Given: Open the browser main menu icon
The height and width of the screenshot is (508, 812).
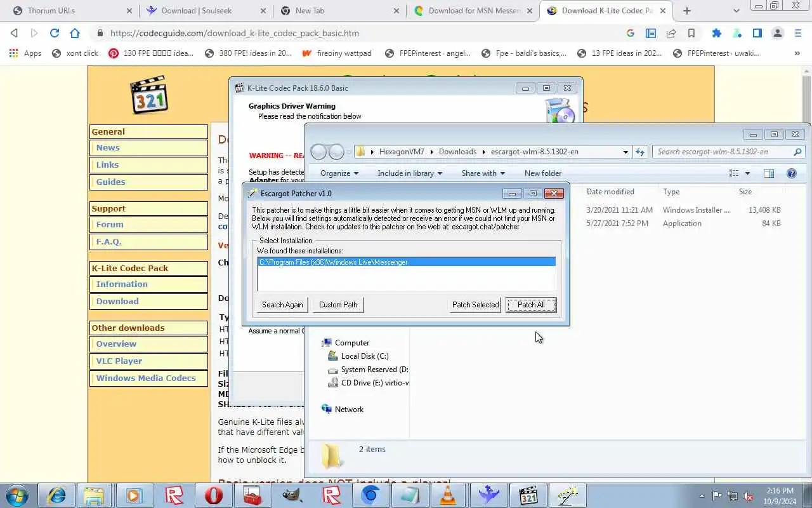Looking at the screenshot, I should point(798,33).
